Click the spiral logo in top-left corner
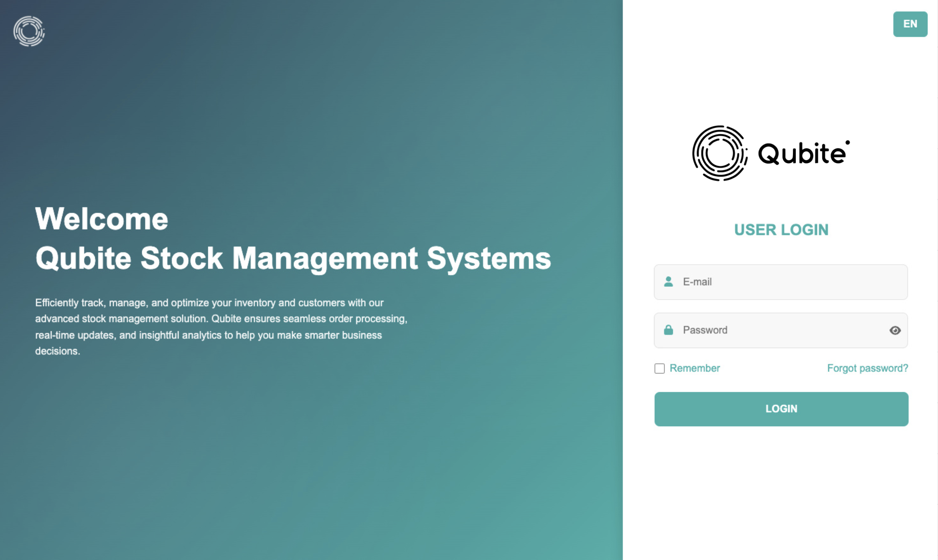938x560 pixels. pos(29,31)
